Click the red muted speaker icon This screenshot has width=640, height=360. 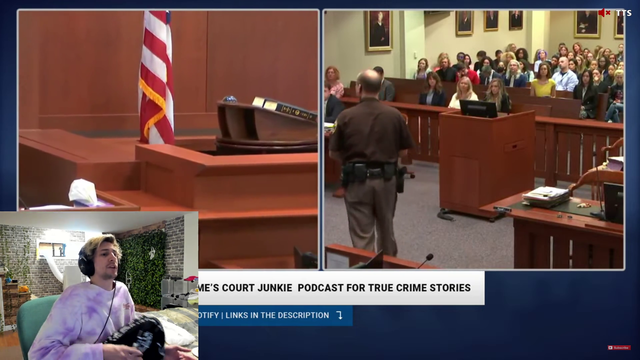click(x=604, y=13)
